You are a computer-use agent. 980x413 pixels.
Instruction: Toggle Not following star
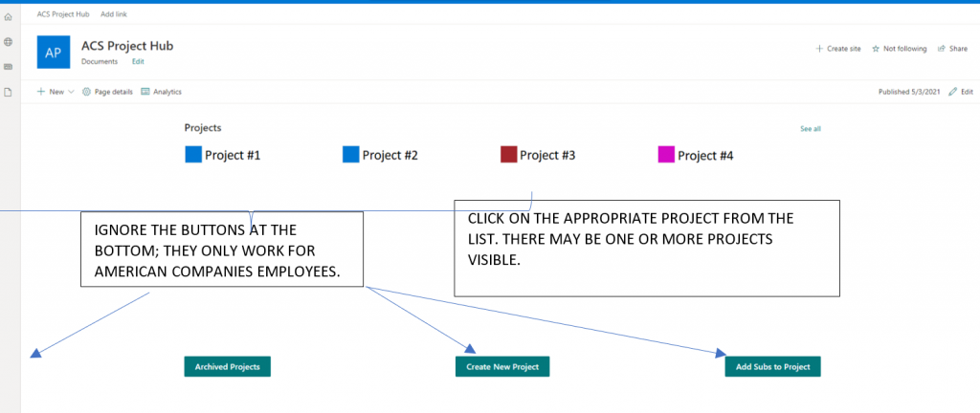coord(876,49)
